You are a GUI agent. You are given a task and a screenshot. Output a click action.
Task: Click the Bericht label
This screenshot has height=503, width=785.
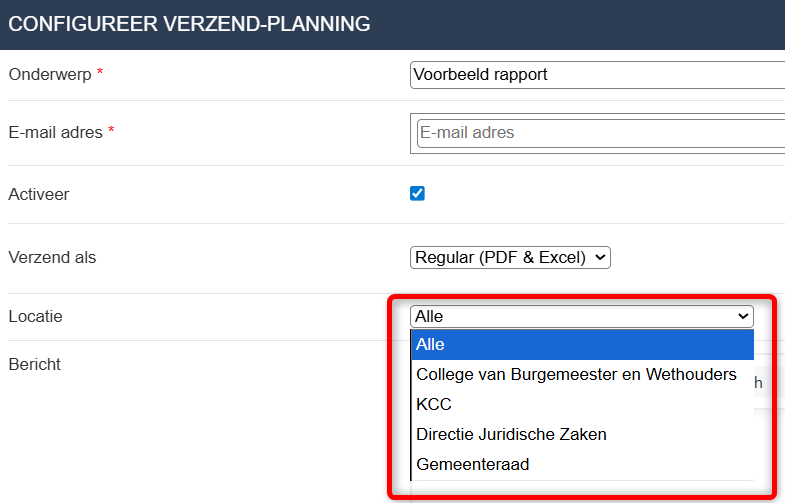(35, 364)
